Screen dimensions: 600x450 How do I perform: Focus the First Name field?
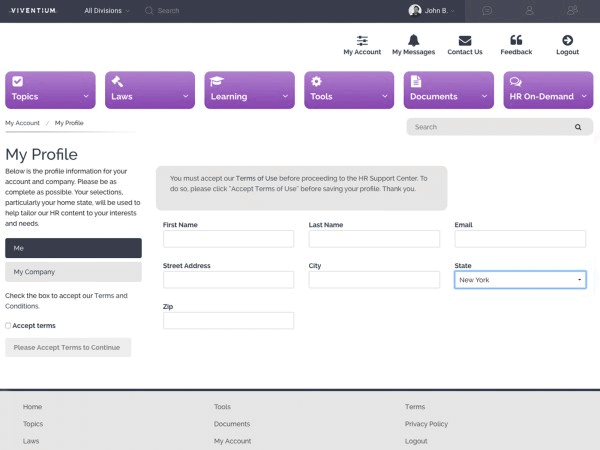point(228,239)
